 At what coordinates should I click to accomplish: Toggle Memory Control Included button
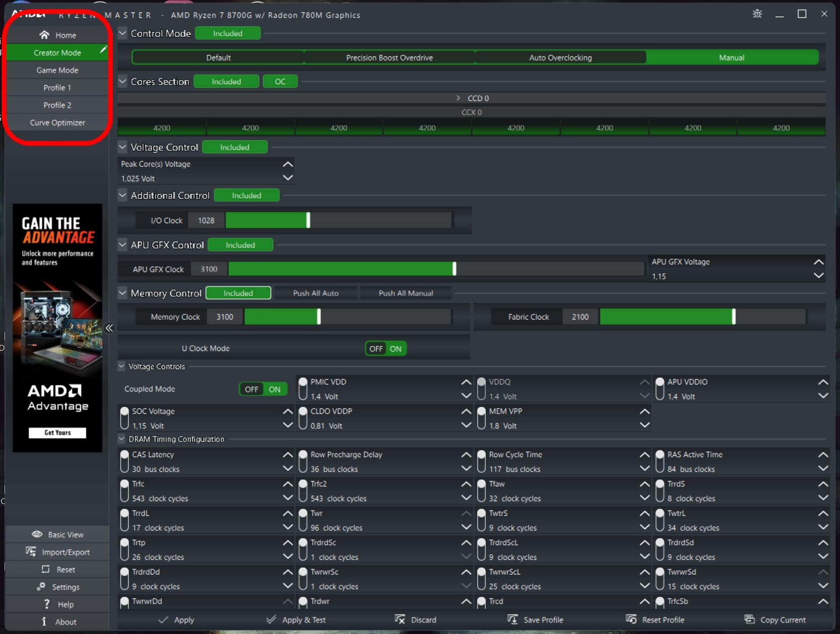coord(238,293)
